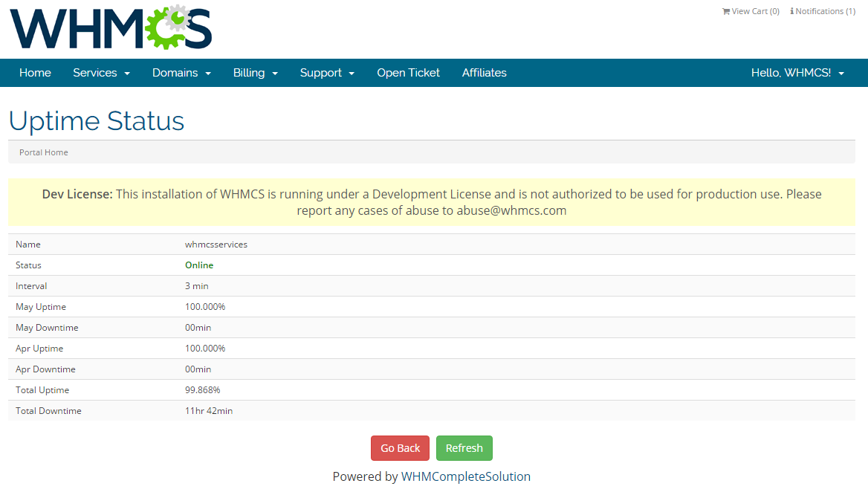Click the interval value 3 min
The image size is (868, 492).
(196, 286)
